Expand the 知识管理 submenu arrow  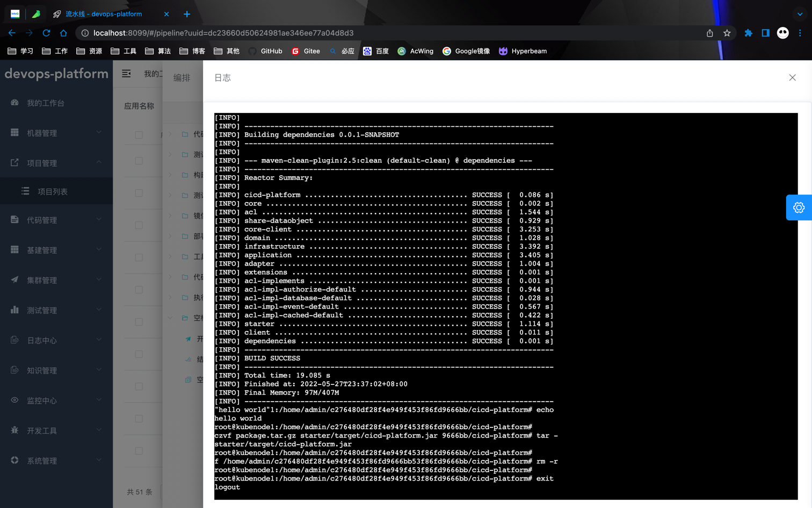99,370
